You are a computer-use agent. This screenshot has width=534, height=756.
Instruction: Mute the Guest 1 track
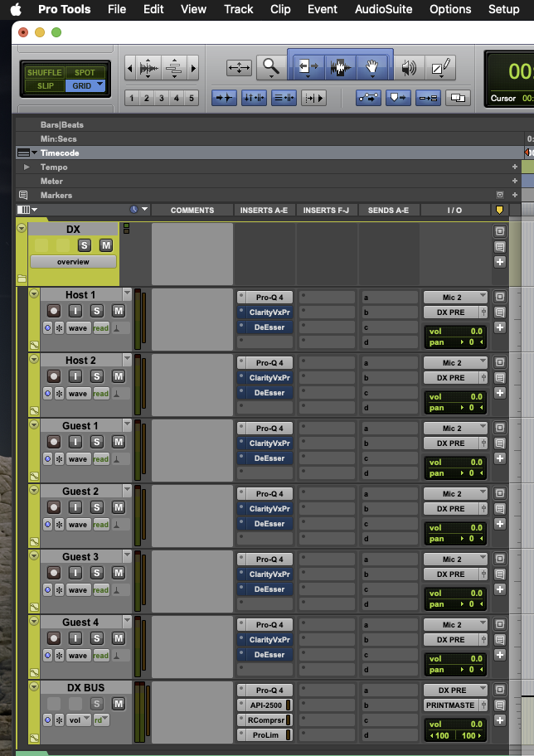coord(119,442)
